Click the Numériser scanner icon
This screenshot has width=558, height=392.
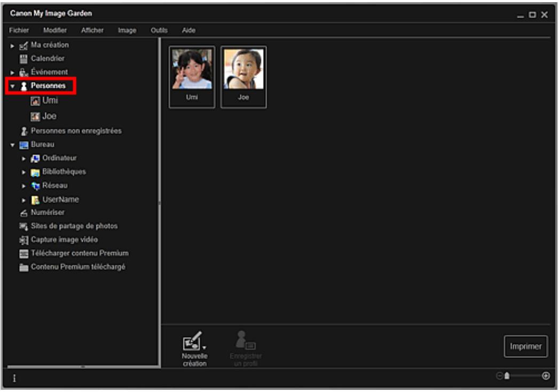click(x=23, y=213)
